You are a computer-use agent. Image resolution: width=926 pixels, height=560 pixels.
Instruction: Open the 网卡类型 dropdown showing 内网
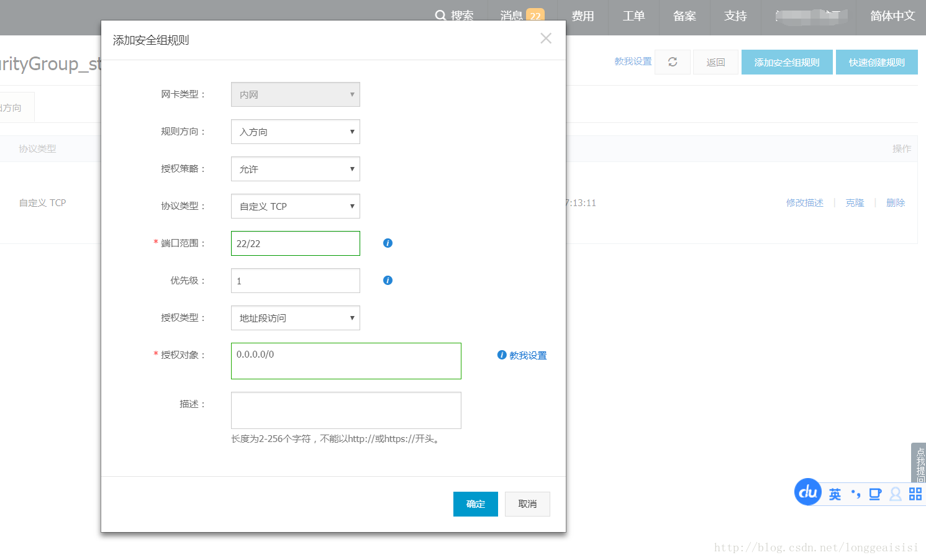pyautogui.click(x=296, y=94)
